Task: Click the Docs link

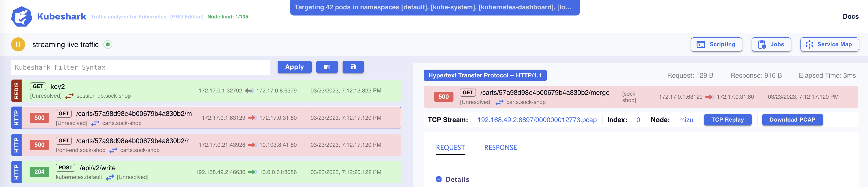Action: (850, 17)
